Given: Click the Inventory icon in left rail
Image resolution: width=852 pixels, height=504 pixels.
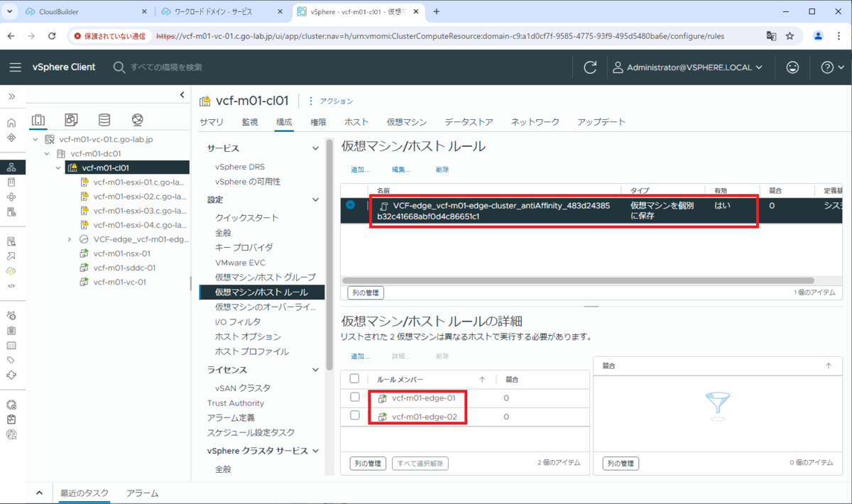Looking at the screenshot, I should [11, 168].
